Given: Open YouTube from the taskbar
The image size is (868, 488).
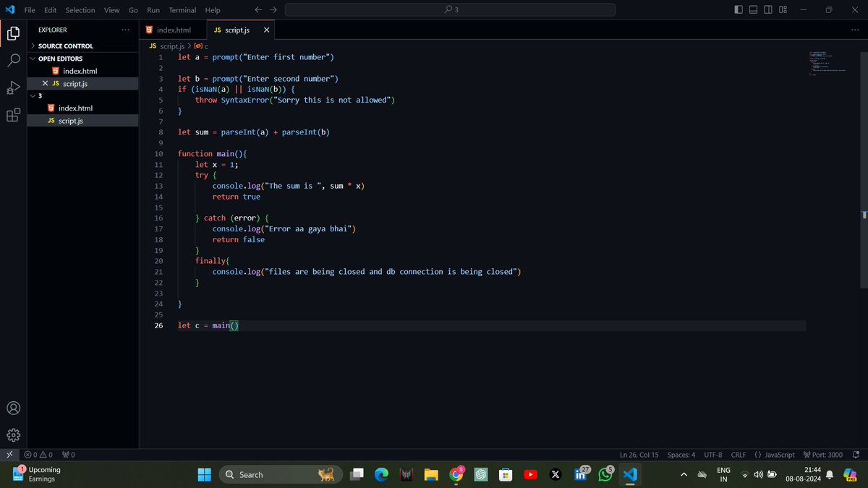Looking at the screenshot, I should tap(530, 474).
